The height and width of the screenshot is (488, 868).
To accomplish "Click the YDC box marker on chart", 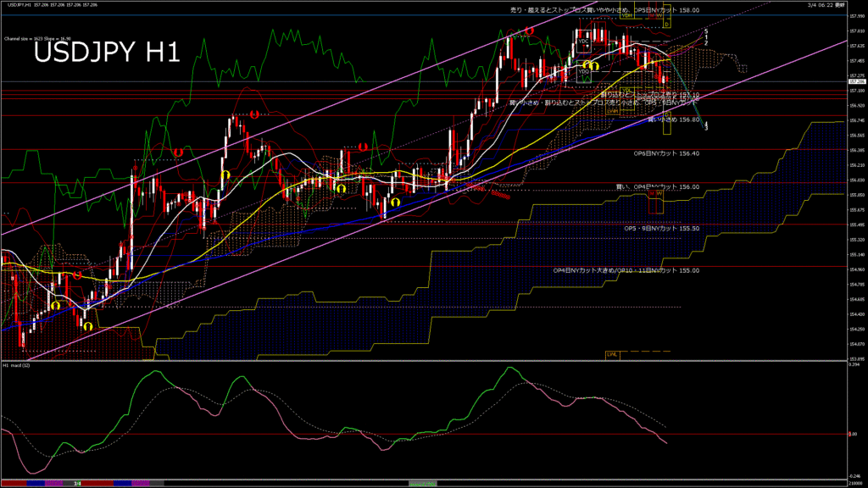I will pyautogui.click(x=583, y=41).
